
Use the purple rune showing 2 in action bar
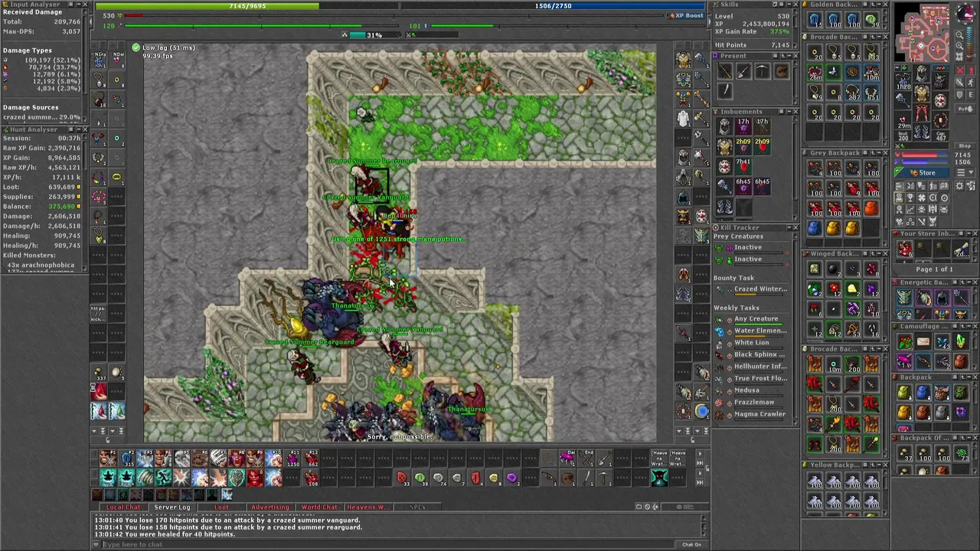coord(511,478)
